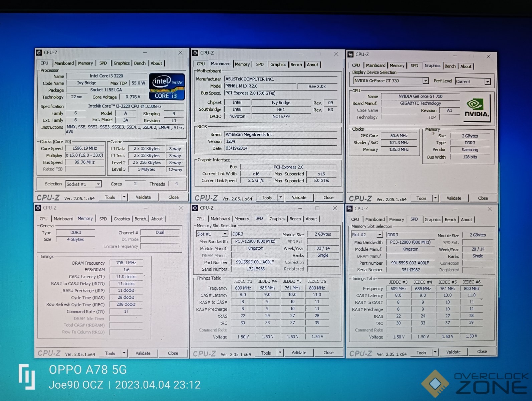Select the Graphics tab in the Slot #1 SPD window

pos(277,219)
